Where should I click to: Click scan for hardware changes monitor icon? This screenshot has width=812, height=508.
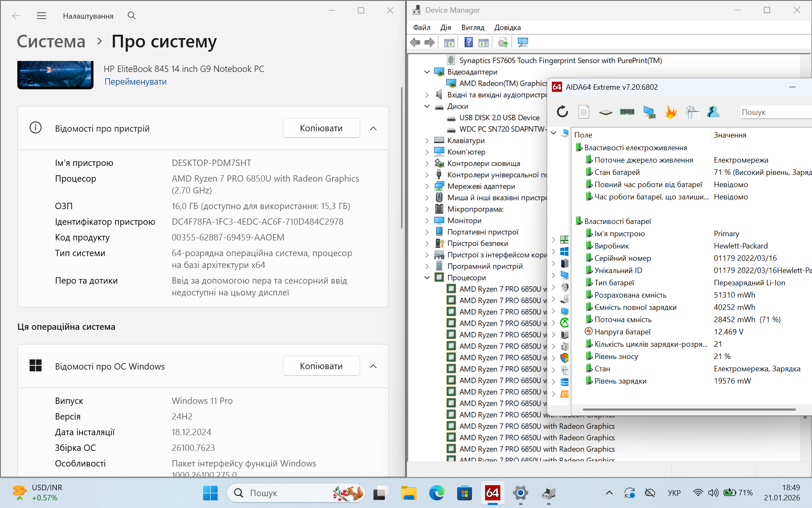523,42
